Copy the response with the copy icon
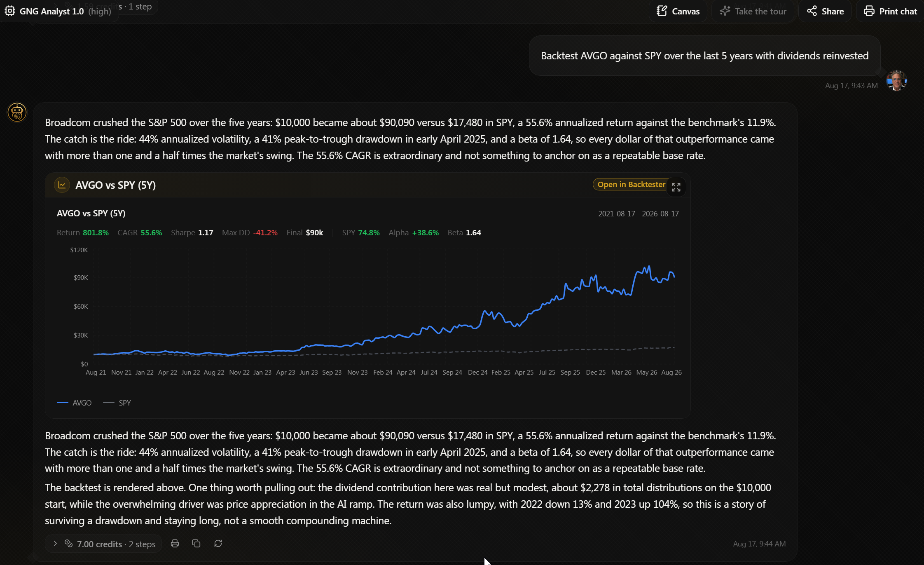This screenshot has width=924, height=565. (x=196, y=544)
